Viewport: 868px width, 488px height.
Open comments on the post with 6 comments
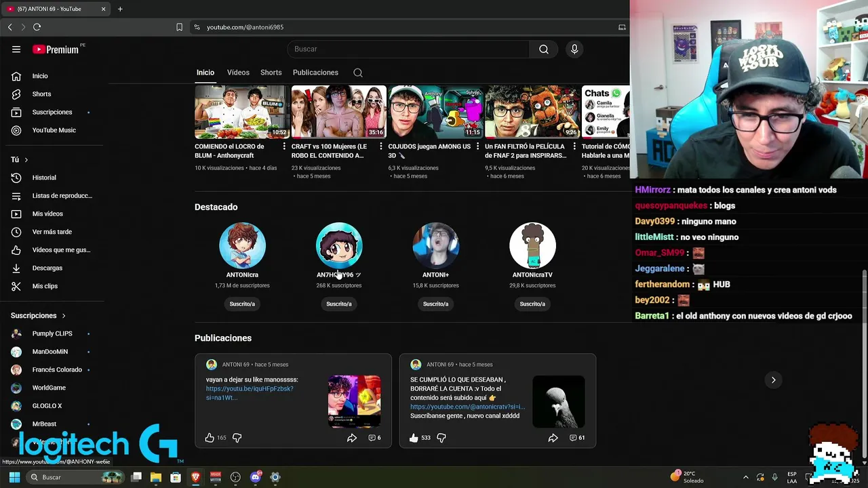(x=374, y=438)
